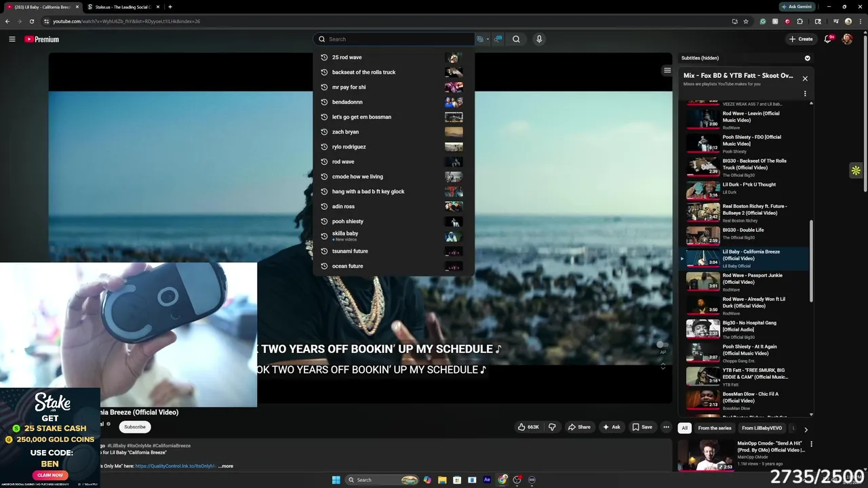
Task: Expand the description with ...more
Action: tap(226, 466)
